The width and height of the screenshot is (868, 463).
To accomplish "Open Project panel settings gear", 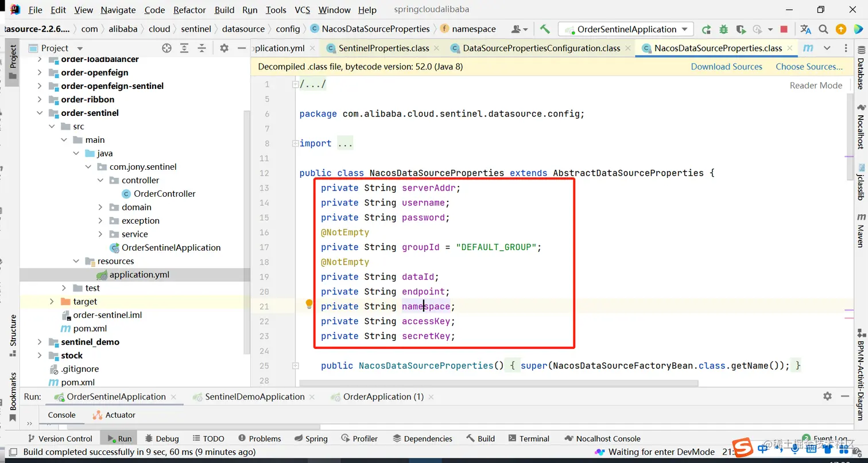I will click(x=224, y=48).
